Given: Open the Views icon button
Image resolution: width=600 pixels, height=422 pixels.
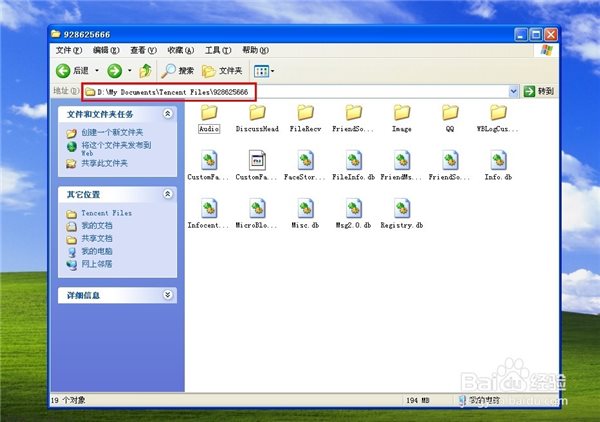Looking at the screenshot, I should [x=261, y=71].
